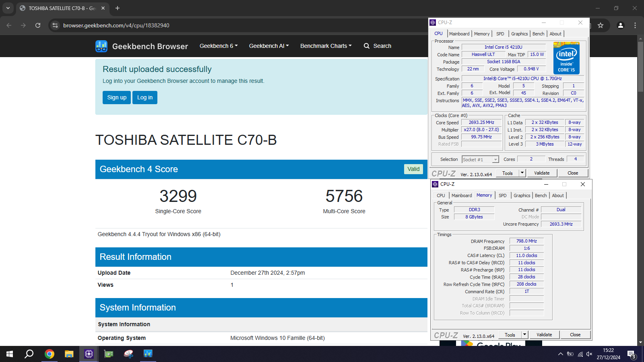Click the Log in button
This screenshot has width=644, height=362.
tap(145, 97)
